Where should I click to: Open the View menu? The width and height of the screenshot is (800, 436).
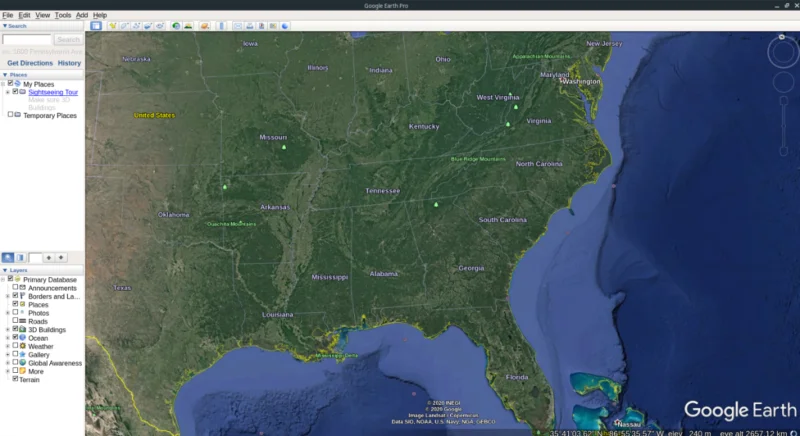42,15
